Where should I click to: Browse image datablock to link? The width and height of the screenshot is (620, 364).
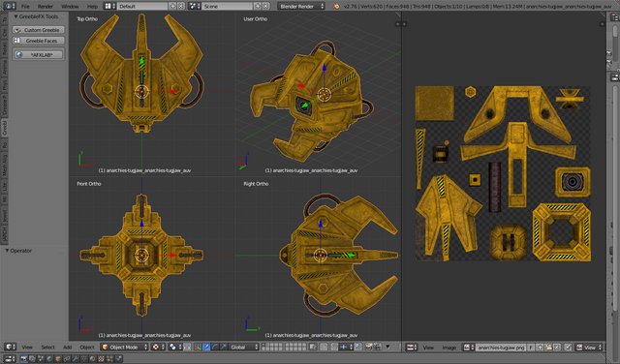pos(469,348)
